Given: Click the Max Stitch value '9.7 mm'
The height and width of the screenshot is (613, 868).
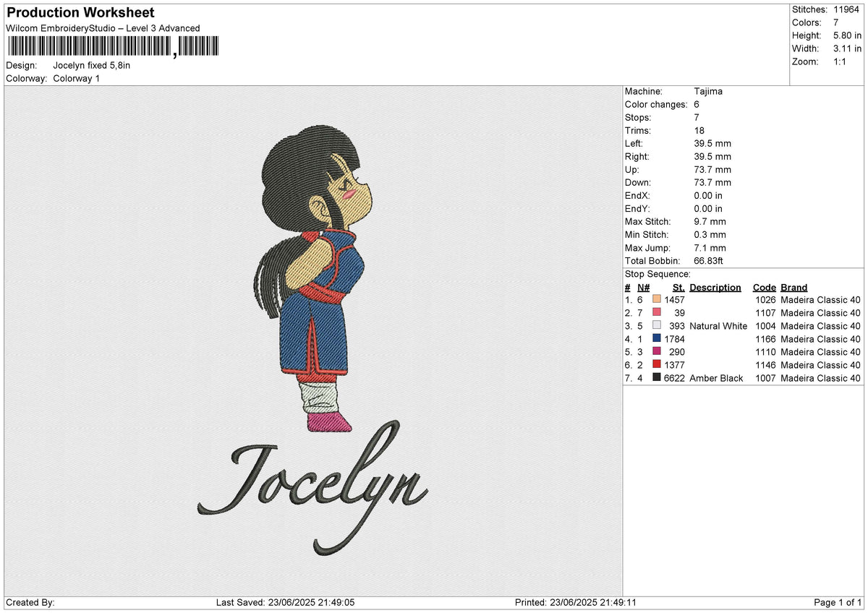Looking at the screenshot, I should (x=710, y=221).
